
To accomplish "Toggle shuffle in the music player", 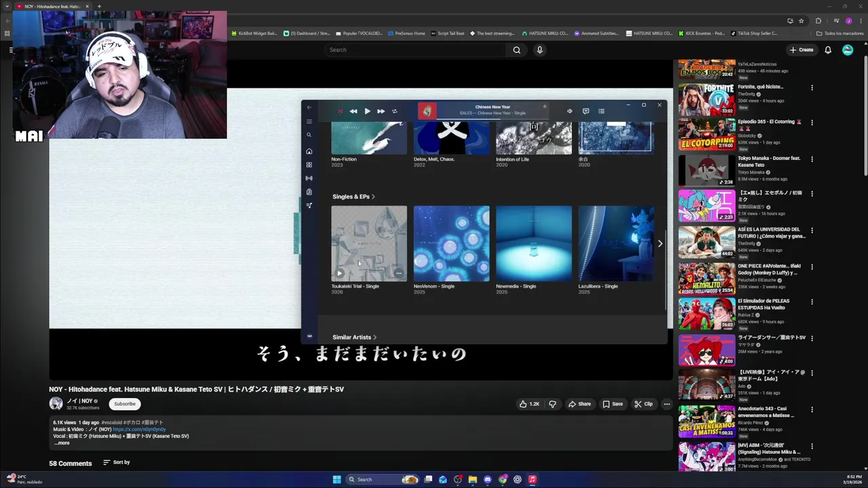I will pyautogui.click(x=340, y=111).
